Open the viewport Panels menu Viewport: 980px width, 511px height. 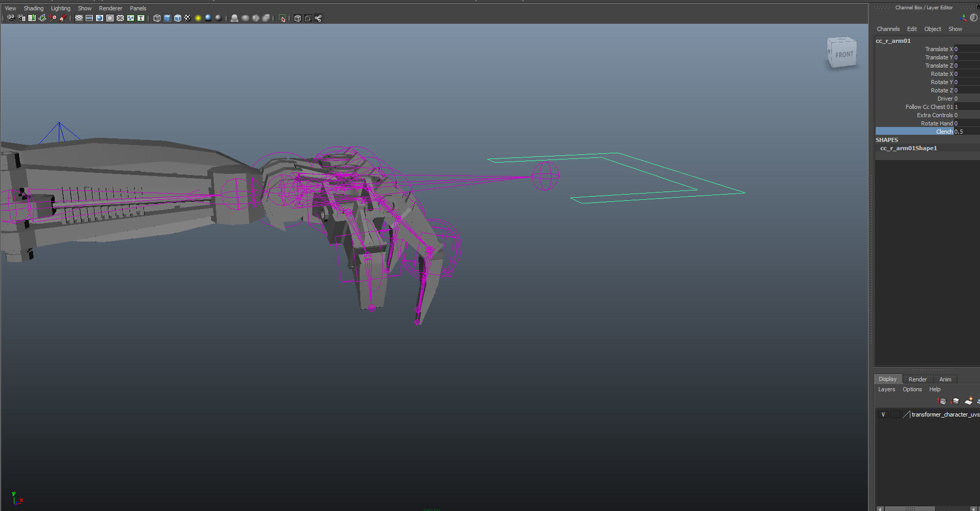click(x=138, y=8)
